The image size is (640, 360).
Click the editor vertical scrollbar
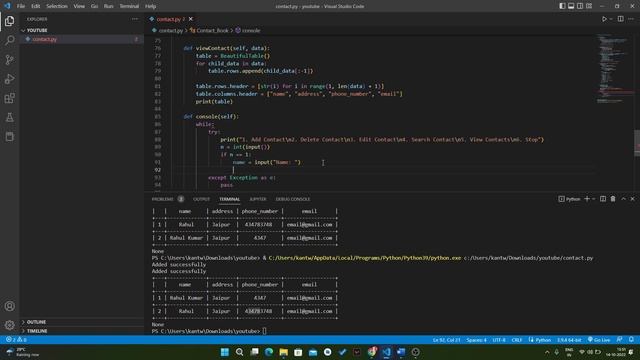[637, 112]
